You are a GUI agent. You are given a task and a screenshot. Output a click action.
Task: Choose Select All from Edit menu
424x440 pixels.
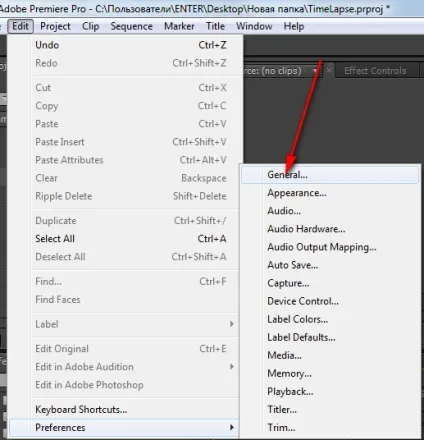(x=123, y=239)
